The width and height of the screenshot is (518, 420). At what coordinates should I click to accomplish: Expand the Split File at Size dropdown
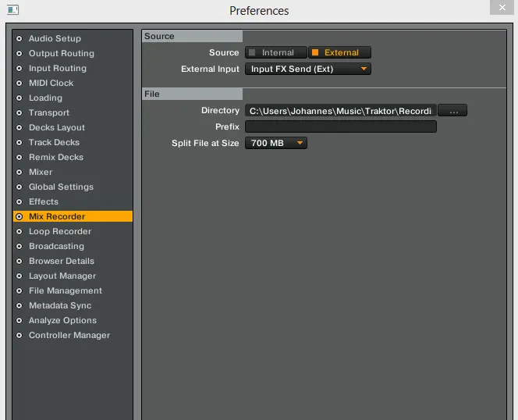coord(276,143)
